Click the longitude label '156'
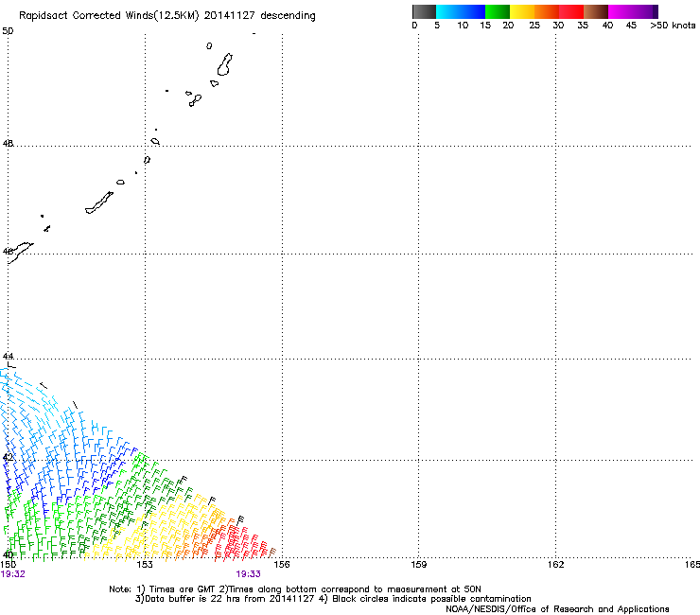The height and width of the screenshot is (615, 700). (282, 565)
